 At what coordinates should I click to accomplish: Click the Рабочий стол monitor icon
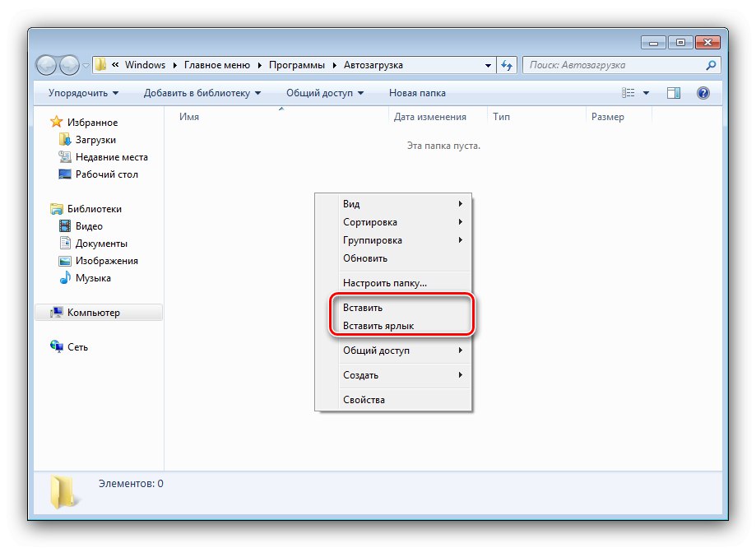65,174
